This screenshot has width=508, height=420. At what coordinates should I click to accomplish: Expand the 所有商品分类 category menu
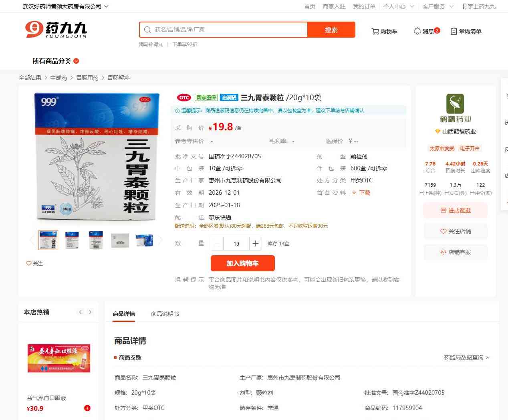55,61
